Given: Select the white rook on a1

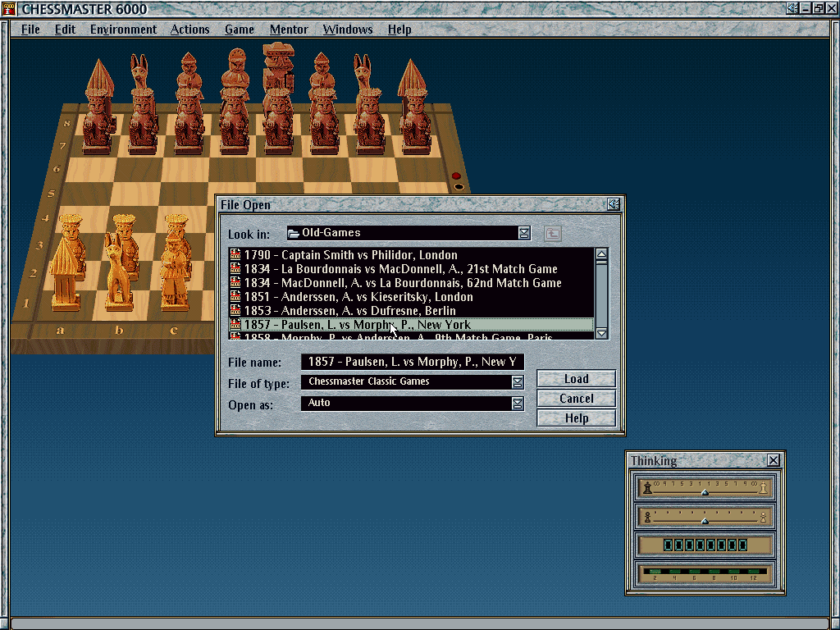Looking at the screenshot, I should (67, 276).
